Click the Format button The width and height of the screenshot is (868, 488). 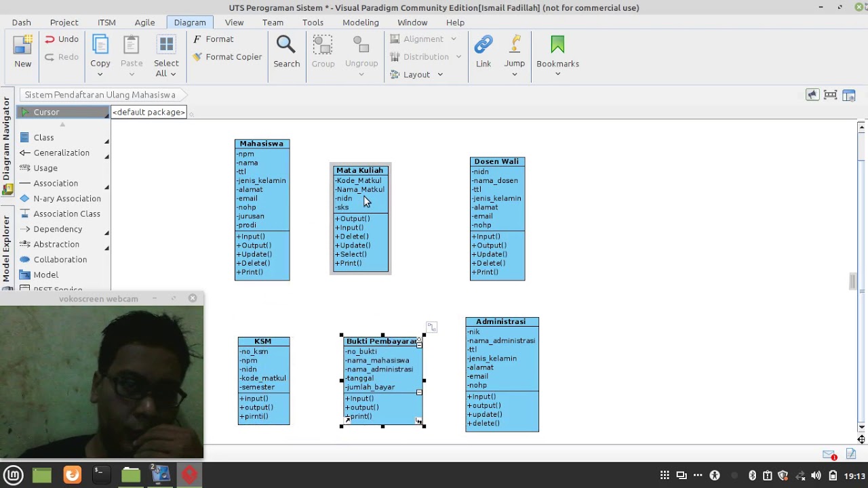[213, 39]
